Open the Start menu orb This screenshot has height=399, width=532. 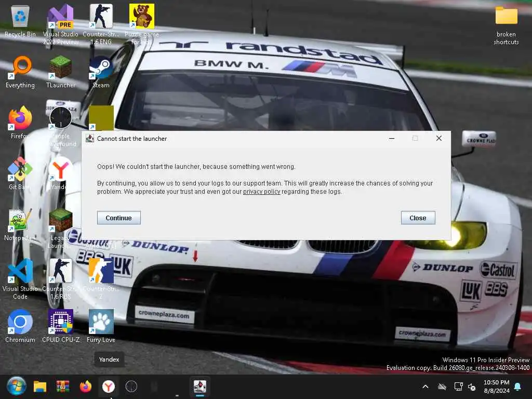pos(16,387)
